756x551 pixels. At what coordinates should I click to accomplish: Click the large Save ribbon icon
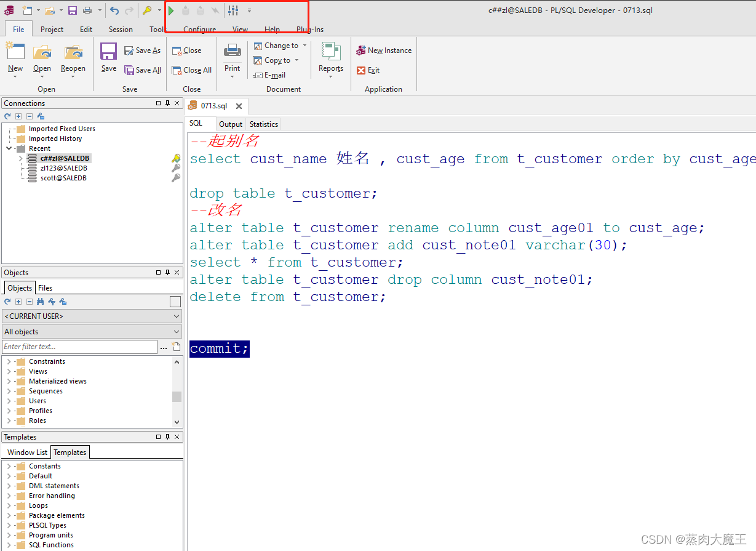(109, 57)
